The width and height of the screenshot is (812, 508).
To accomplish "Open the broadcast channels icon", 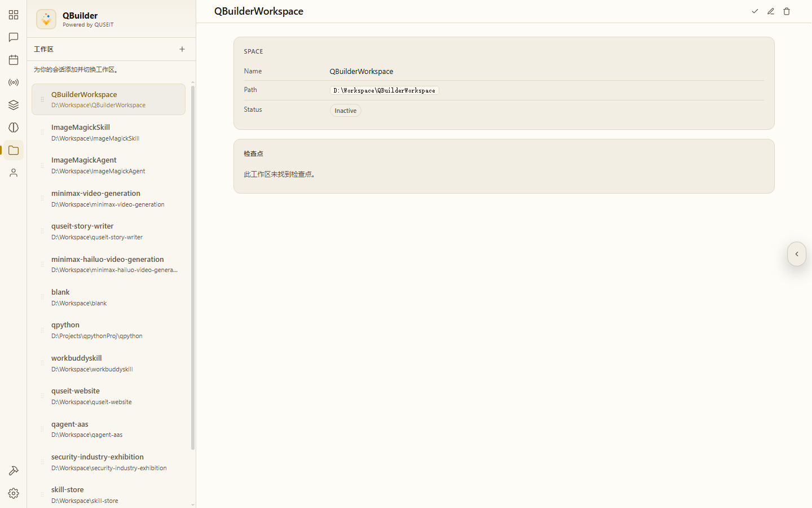I will 14,82.
